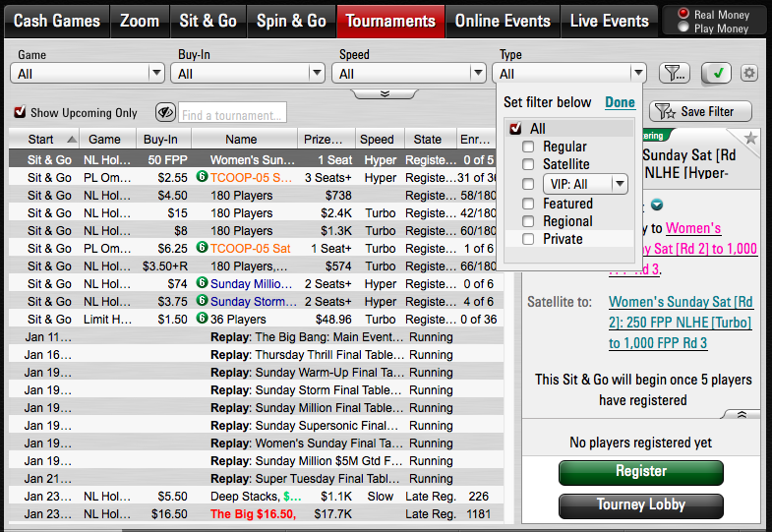
Task: Open the Game filter dropdown
Action: pyautogui.click(x=88, y=74)
